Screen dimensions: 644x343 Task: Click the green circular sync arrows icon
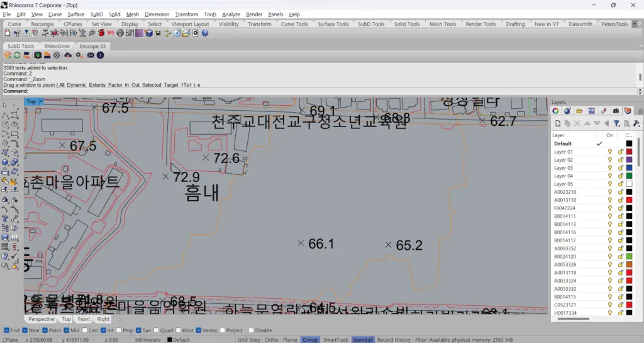(x=17, y=55)
